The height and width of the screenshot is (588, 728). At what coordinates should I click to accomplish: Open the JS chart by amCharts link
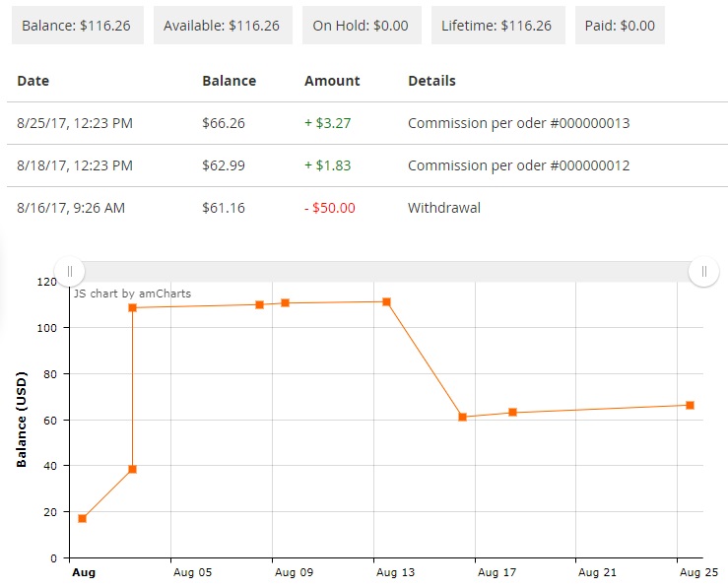[x=132, y=294]
